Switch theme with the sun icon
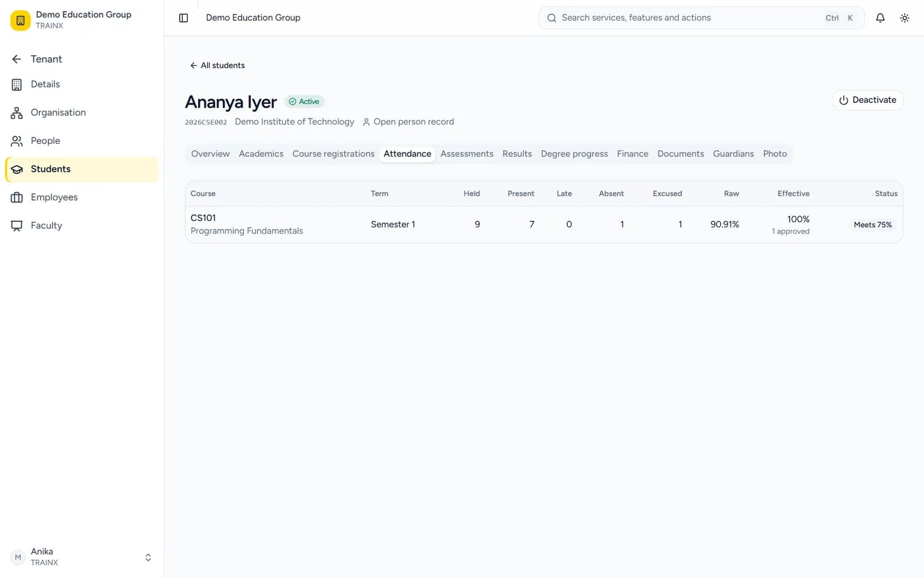The image size is (924, 578). pos(904,18)
